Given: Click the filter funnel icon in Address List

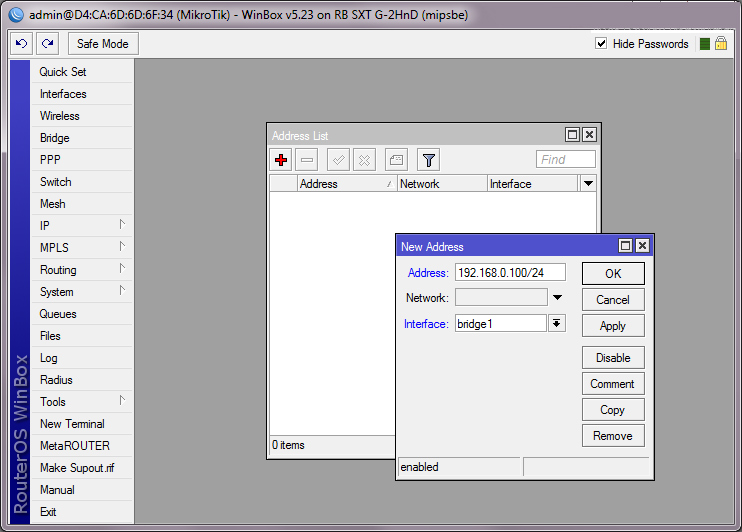Looking at the screenshot, I should click(x=428, y=160).
